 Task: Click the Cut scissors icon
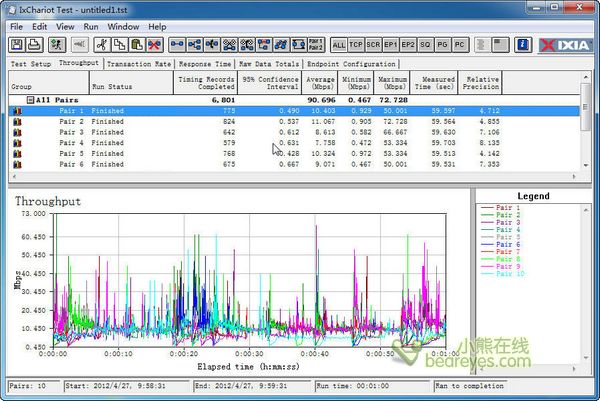pyautogui.click(x=102, y=45)
